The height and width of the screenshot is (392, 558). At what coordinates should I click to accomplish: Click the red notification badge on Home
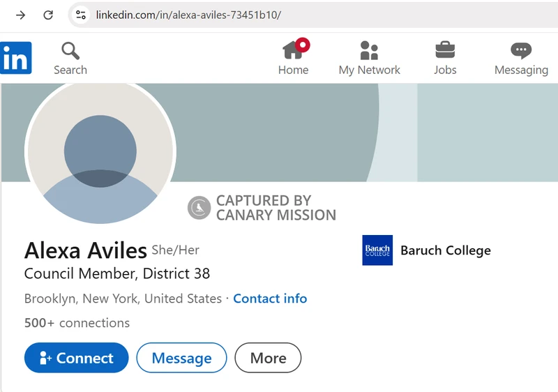pos(303,45)
